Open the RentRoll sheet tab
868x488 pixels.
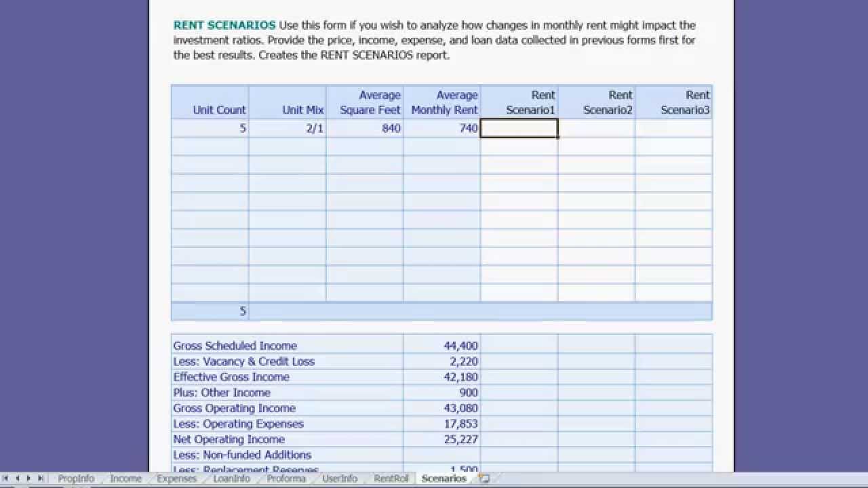click(x=391, y=479)
